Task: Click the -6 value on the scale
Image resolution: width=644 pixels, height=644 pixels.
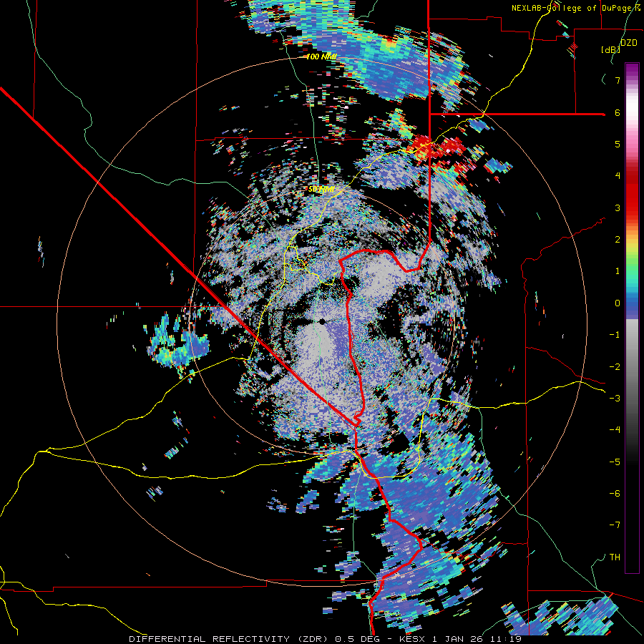Action: click(615, 494)
